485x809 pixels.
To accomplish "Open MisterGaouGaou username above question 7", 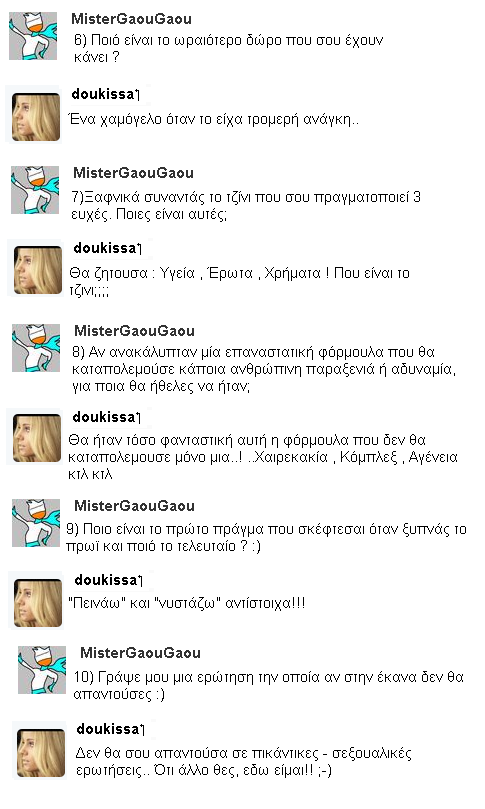I will [x=133, y=173].
